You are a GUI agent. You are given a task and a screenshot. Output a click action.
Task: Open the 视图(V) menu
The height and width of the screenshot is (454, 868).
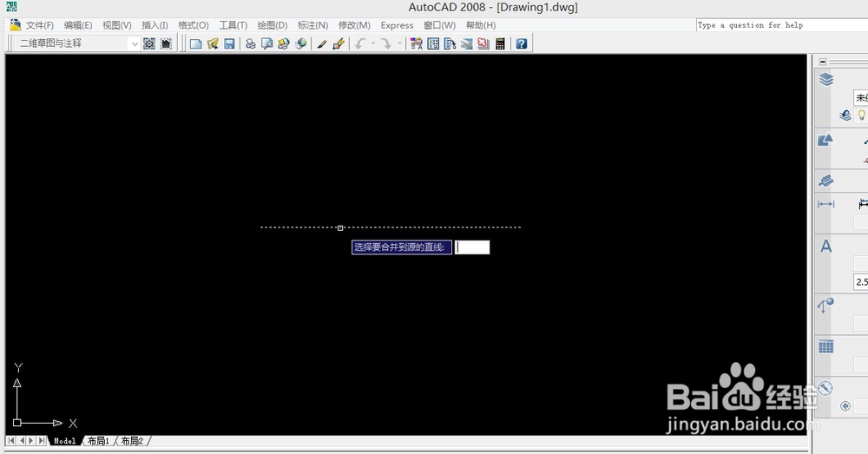coord(117,25)
